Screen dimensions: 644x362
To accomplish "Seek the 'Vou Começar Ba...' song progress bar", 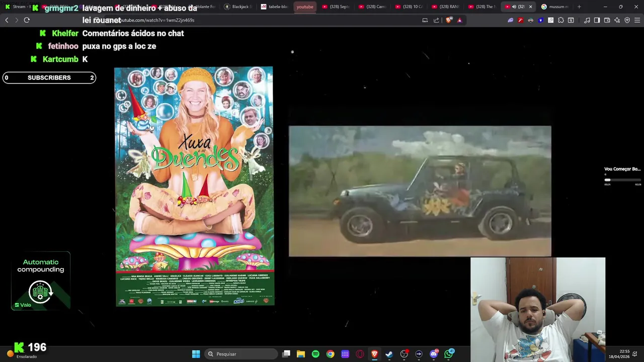I will point(622,179).
